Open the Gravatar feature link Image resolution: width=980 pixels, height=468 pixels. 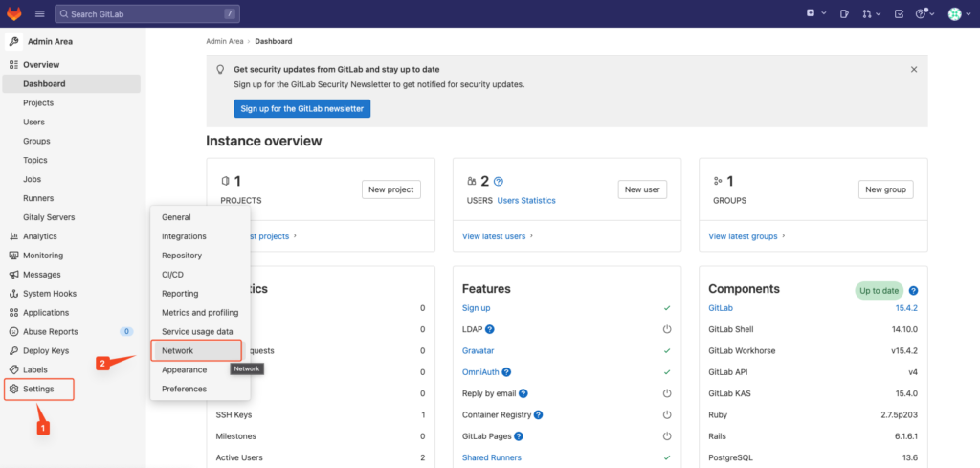[479, 350]
